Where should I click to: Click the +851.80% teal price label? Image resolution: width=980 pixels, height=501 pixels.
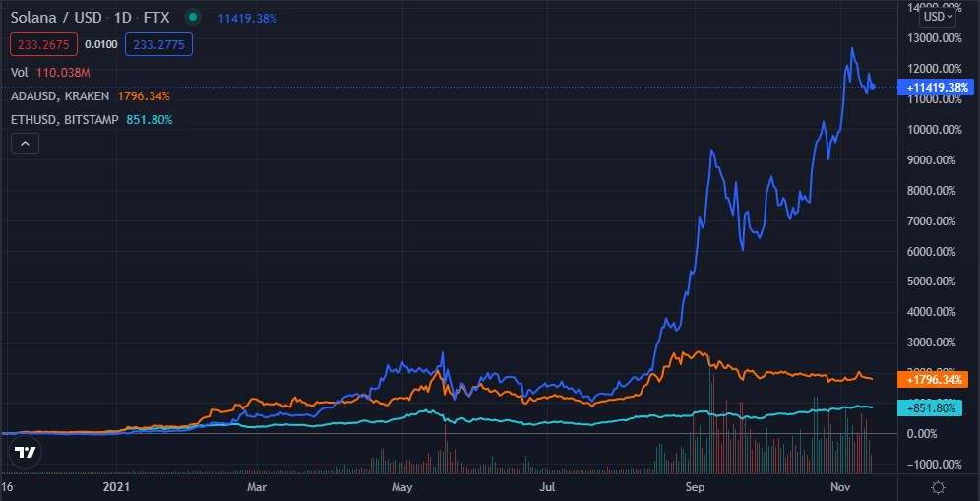click(x=930, y=407)
